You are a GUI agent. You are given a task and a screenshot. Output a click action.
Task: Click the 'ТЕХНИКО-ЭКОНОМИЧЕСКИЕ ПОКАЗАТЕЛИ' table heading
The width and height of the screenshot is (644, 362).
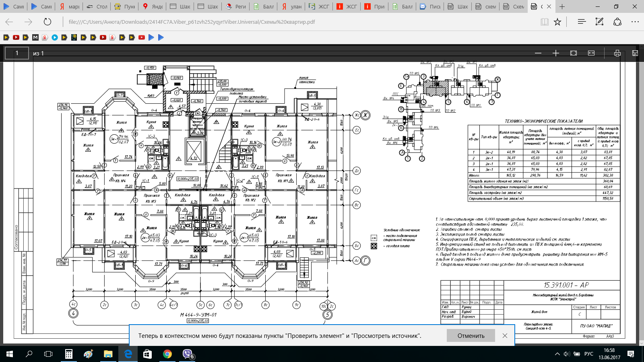point(544,121)
